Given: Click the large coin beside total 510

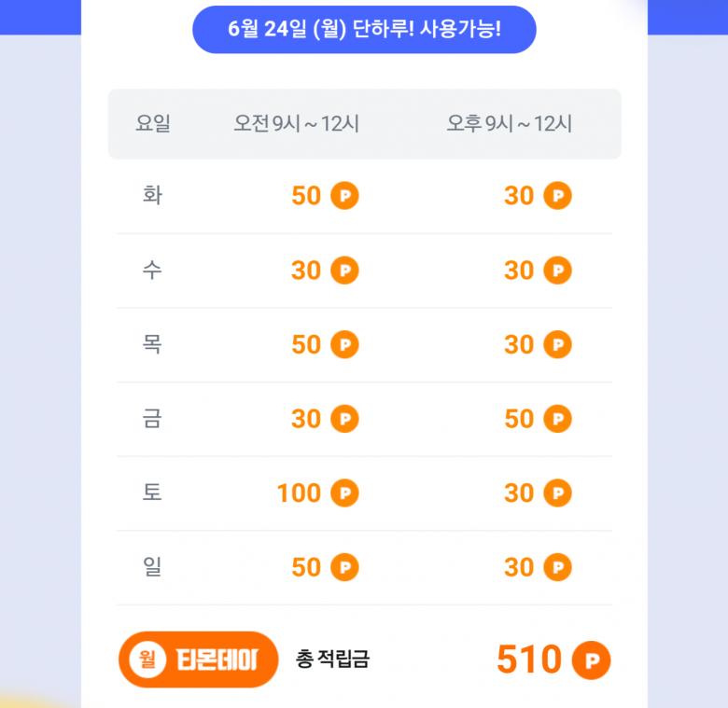Looking at the screenshot, I should (591, 660).
